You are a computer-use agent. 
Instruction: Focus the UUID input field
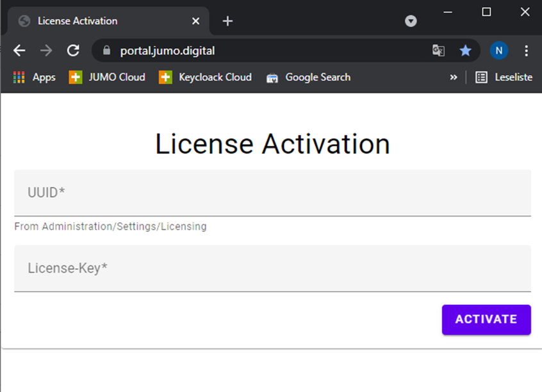click(x=272, y=193)
